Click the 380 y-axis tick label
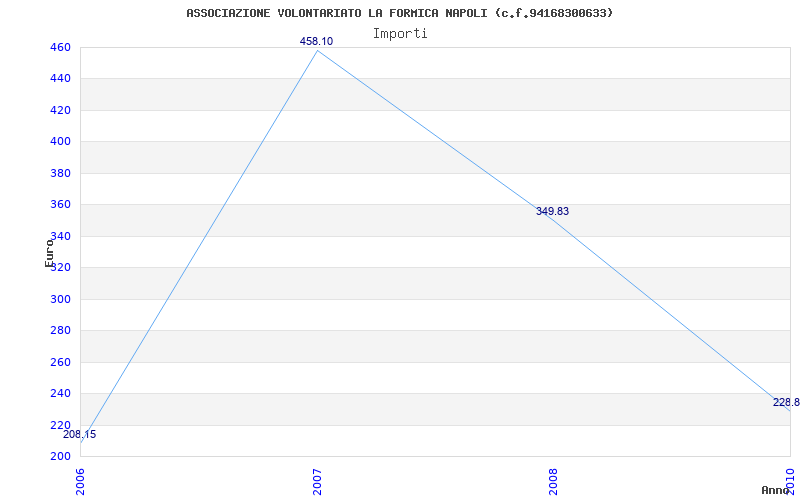The width and height of the screenshot is (800, 500). (60, 173)
